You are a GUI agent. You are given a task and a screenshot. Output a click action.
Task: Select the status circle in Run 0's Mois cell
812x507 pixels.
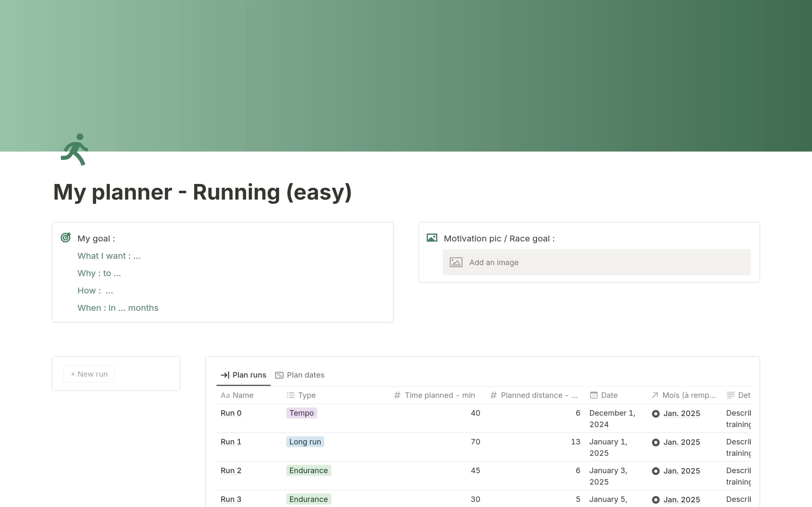(656, 414)
